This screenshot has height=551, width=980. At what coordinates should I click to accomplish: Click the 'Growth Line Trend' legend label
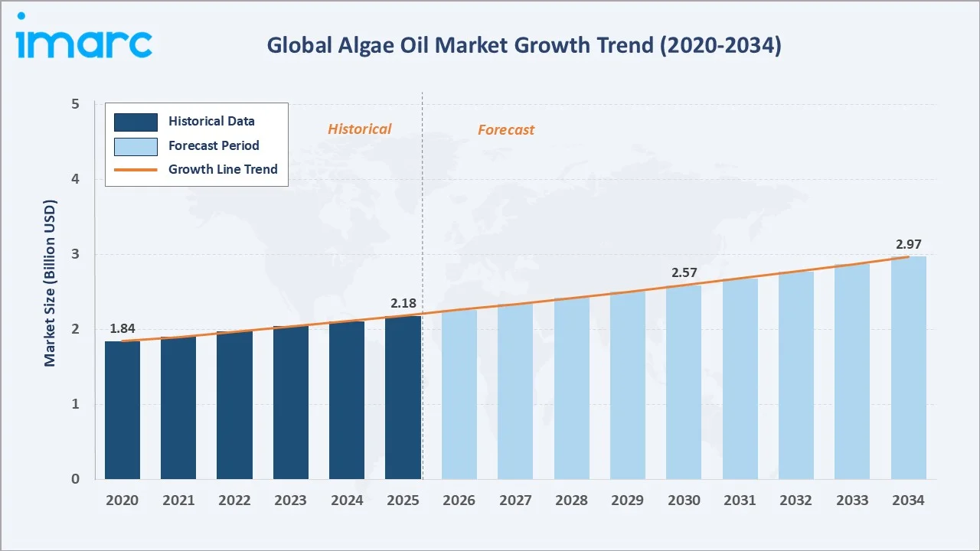tap(223, 169)
